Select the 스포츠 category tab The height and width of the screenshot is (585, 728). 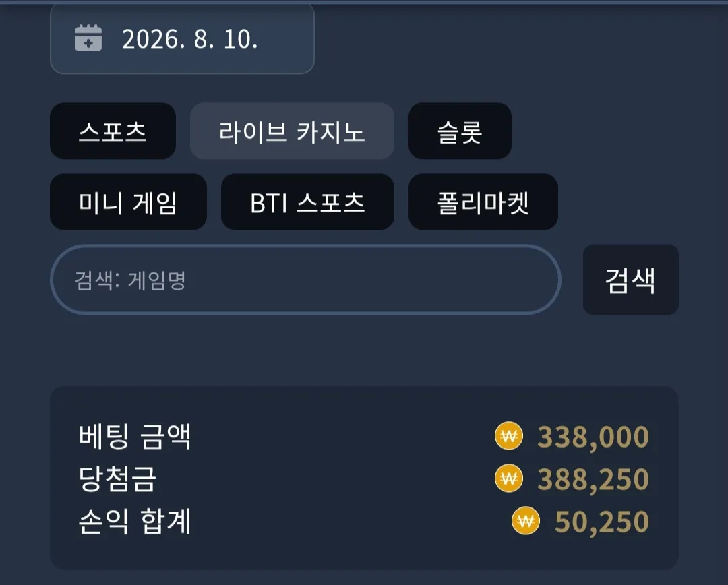[113, 131]
